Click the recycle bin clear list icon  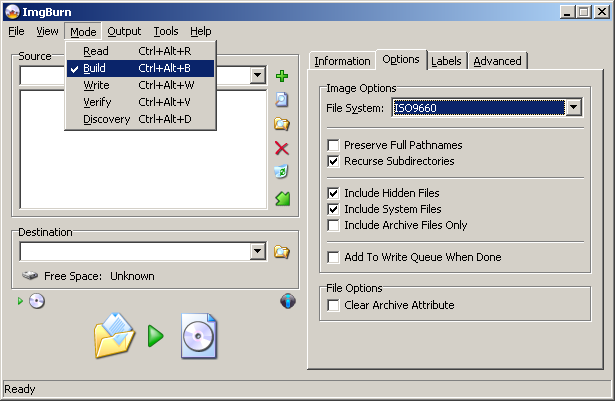281,171
